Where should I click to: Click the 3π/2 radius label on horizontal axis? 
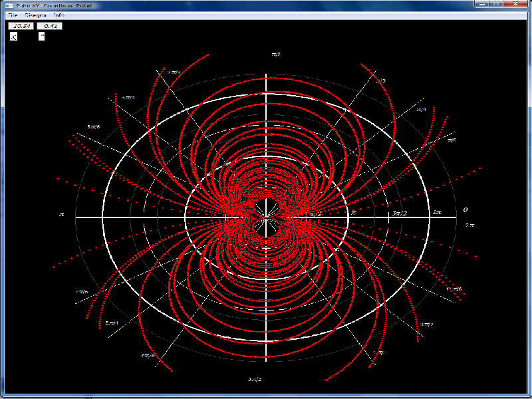[x=400, y=213]
